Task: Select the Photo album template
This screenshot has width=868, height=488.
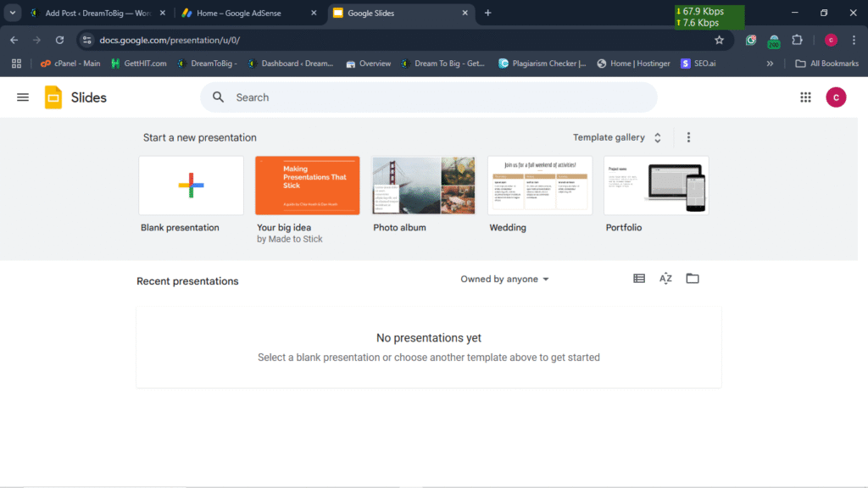Action: (x=424, y=186)
